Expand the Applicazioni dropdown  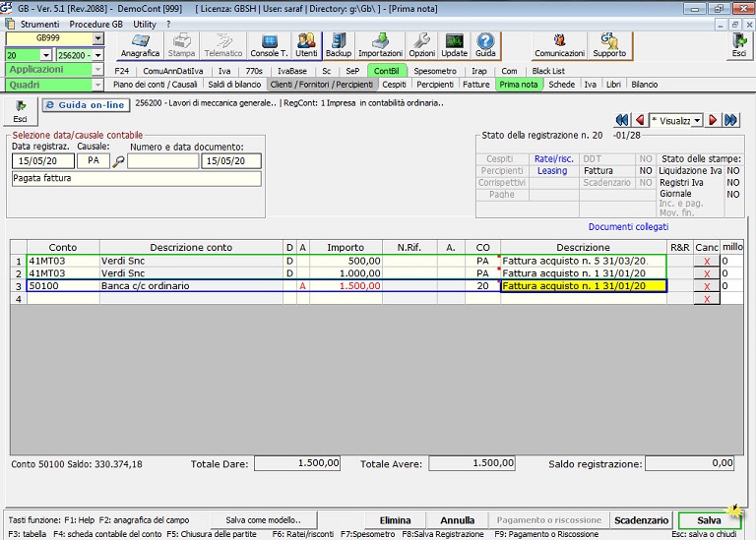point(97,70)
